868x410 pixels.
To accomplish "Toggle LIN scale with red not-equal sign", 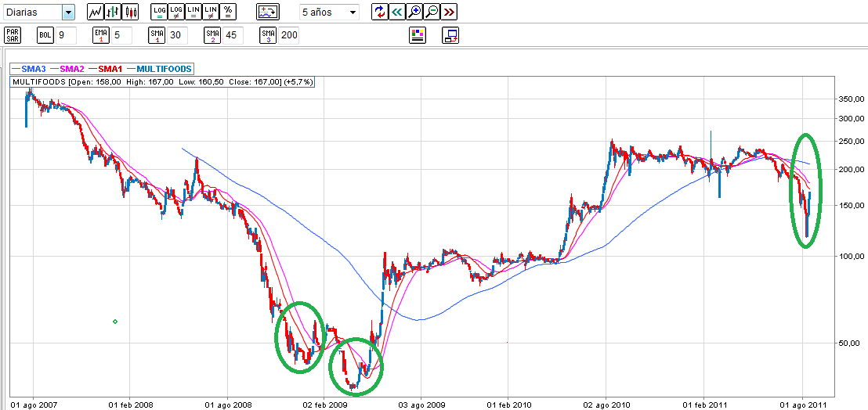I will [x=211, y=11].
